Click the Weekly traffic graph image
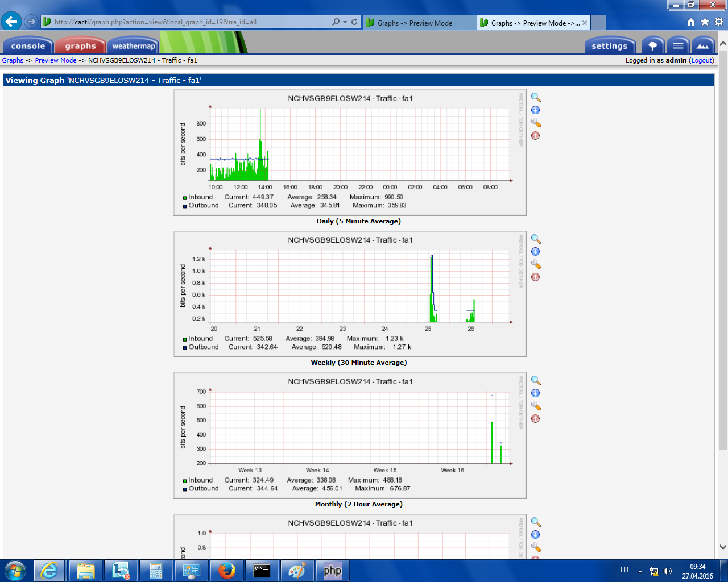 [x=350, y=294]
